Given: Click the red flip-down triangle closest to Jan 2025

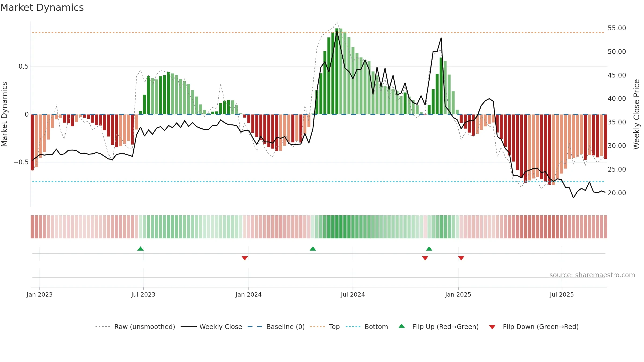Looking at the screenshot, I should [461, 258].
